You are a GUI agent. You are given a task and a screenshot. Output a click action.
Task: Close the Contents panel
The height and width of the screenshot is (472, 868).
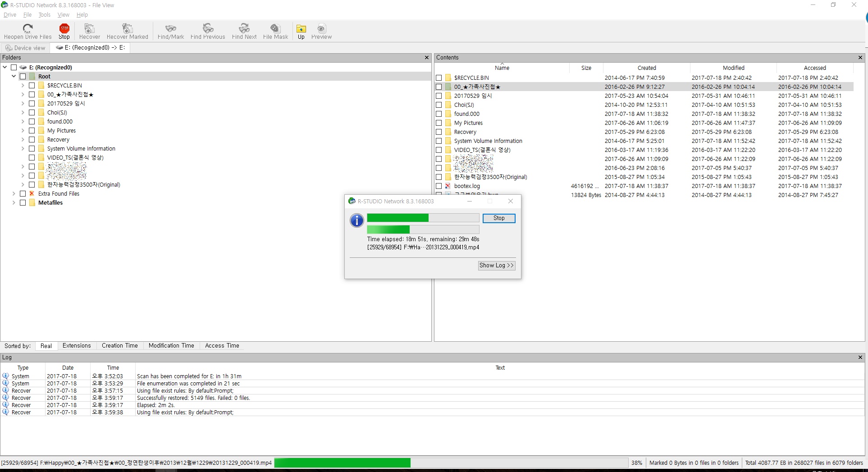(x=860, y=58)
